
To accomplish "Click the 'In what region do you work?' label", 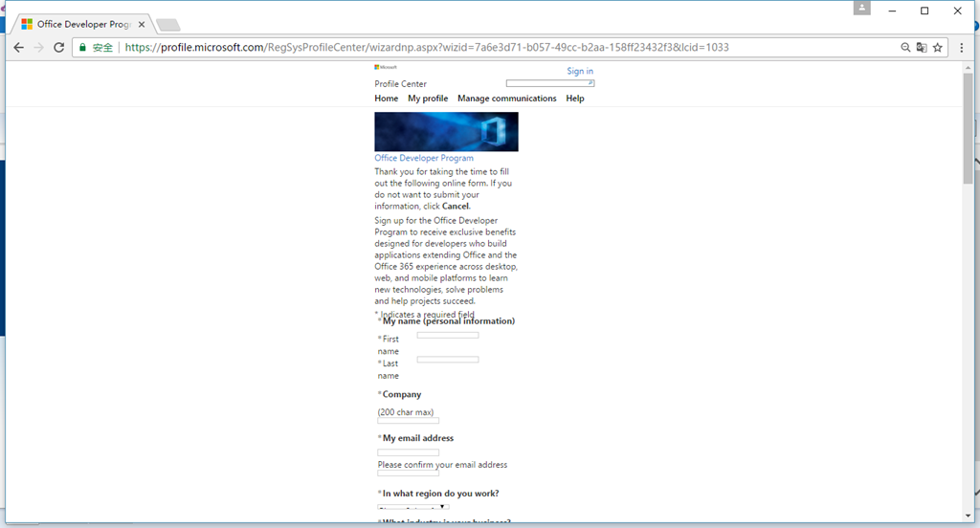I will click(440, 494).
